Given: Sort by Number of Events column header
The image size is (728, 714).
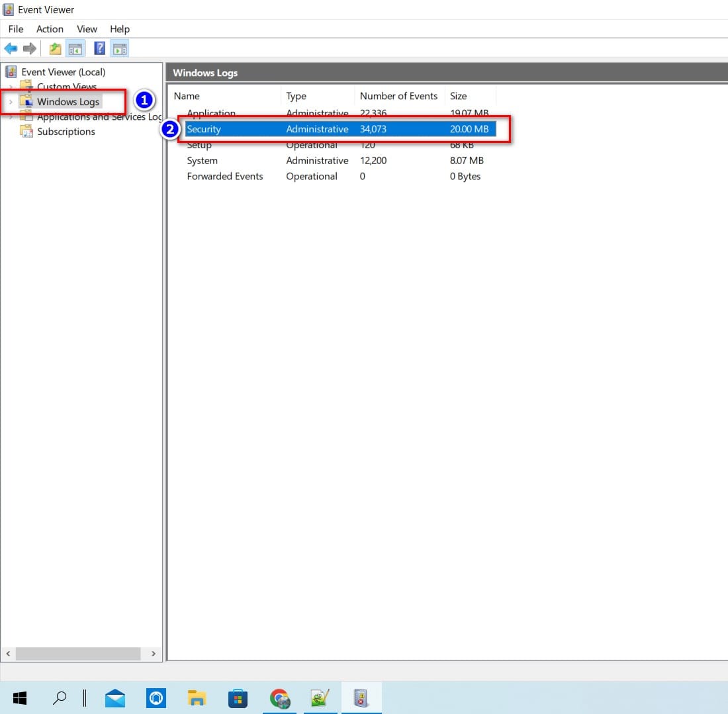Looking at the screenshot, I should 400,96.
